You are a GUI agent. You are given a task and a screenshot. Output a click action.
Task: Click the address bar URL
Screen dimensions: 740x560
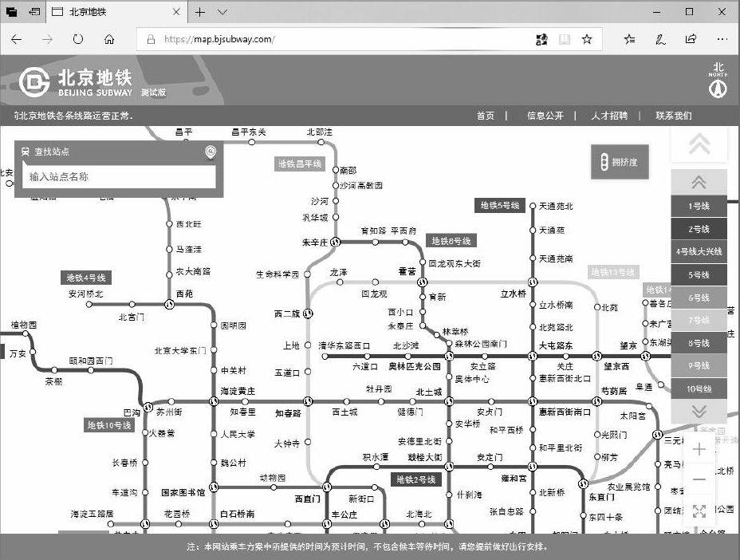click(x=219, y=39)
